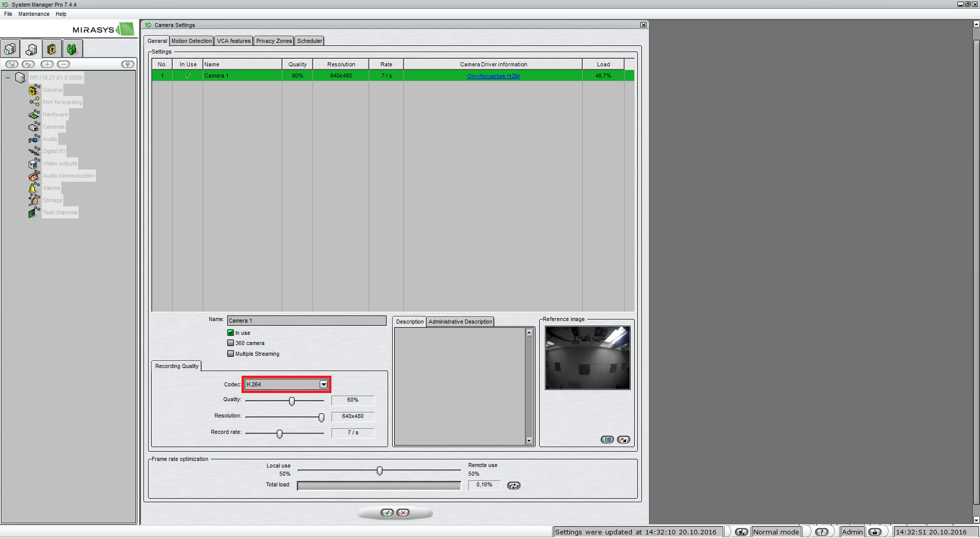This screenshot has height=538, width=980.
Task: Open the Maintenance menu
Action: pos(34,14)
